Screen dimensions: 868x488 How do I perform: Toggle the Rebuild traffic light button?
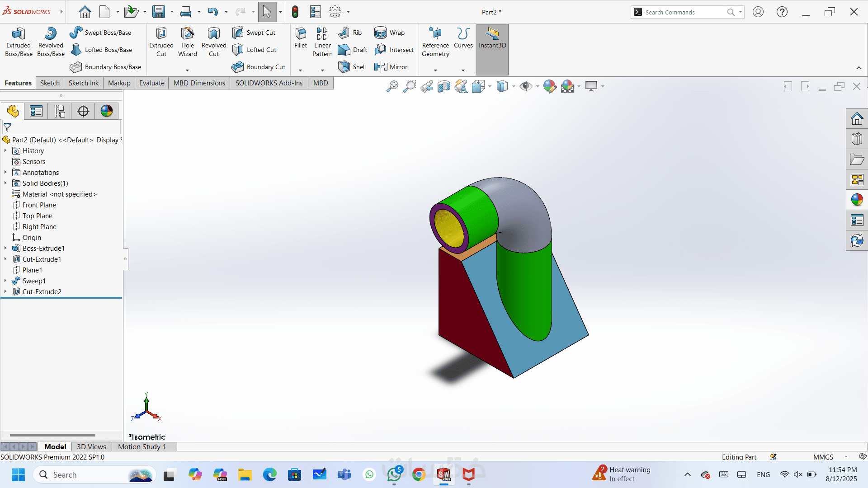295,12
